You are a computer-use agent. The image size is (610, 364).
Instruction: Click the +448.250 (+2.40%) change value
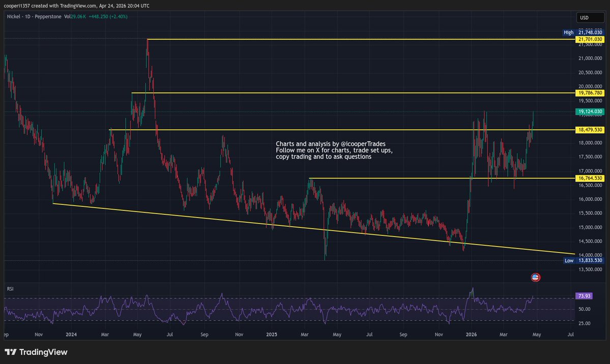pos(108,17)
